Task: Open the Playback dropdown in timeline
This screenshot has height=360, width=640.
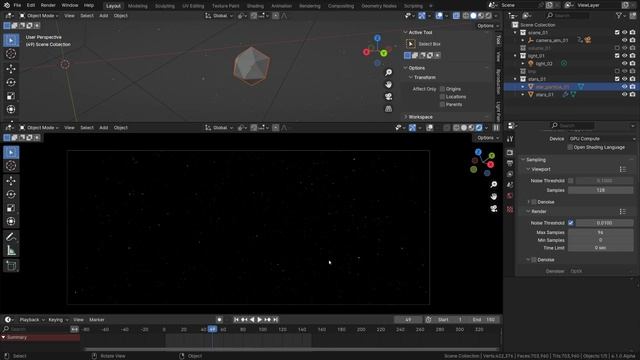Action: click(32, 320)
